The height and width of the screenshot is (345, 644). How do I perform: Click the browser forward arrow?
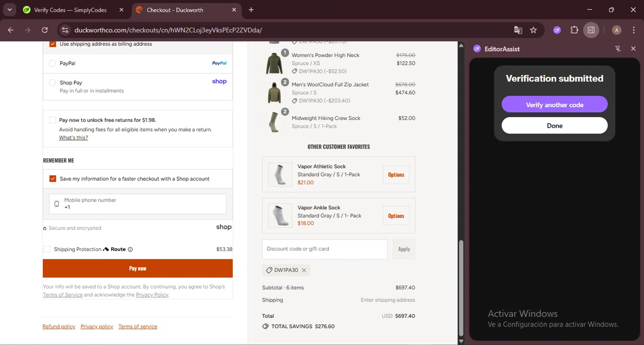[27, 30]
